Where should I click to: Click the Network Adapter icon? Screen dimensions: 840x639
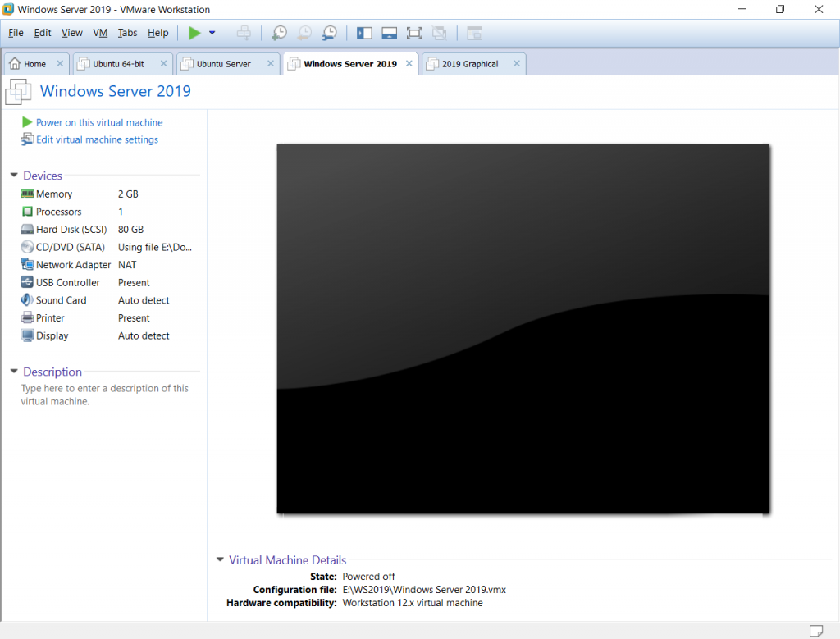27,264
